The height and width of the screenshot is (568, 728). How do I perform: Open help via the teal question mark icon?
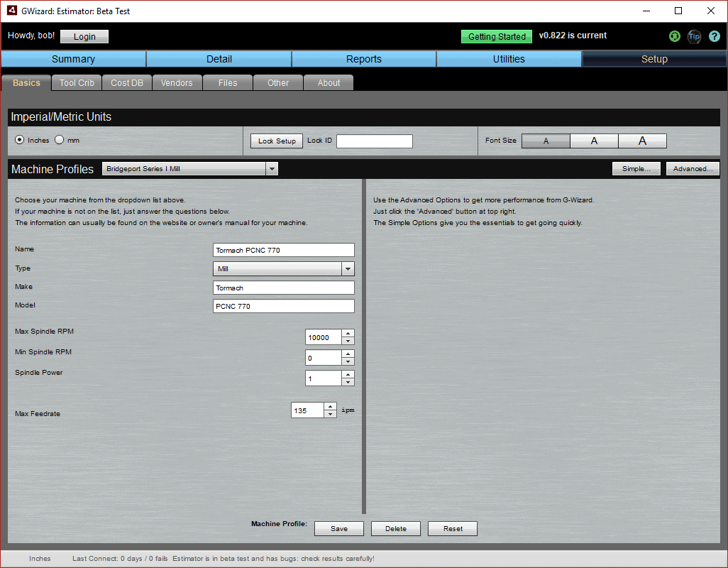pos(715,36)
